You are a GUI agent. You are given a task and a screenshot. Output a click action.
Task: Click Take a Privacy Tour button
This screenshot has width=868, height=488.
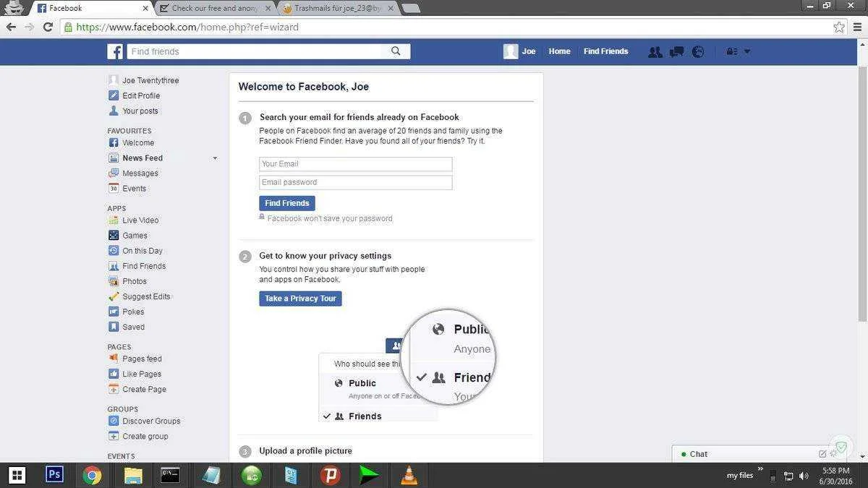[x=300, y=298]
